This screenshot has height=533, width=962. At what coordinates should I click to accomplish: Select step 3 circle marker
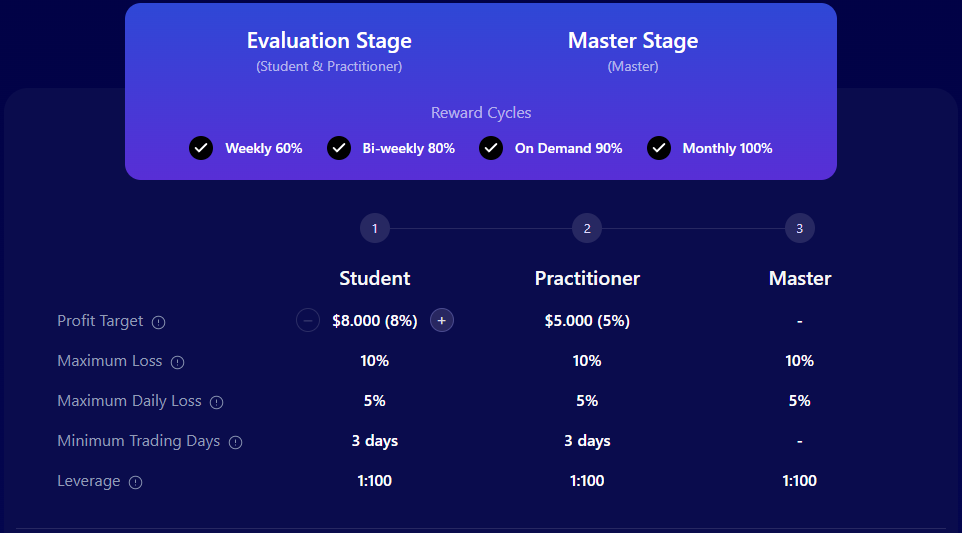[x=799, y=229]
